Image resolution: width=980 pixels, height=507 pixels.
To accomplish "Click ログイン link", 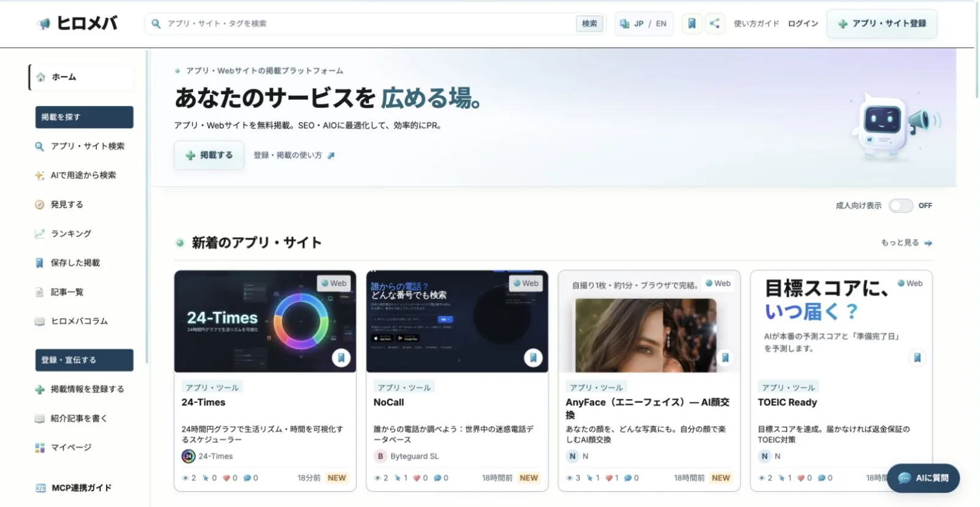I will pos(803,23).
